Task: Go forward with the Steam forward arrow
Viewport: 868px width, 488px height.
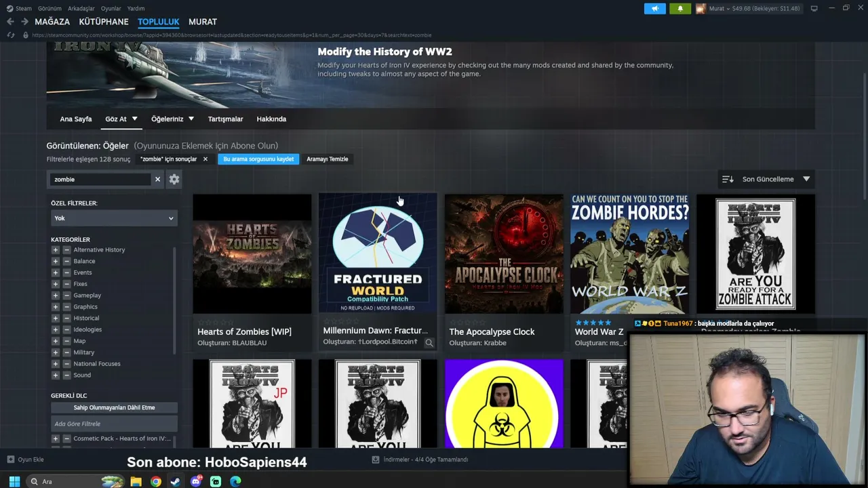Action: [x=24, y=22]
